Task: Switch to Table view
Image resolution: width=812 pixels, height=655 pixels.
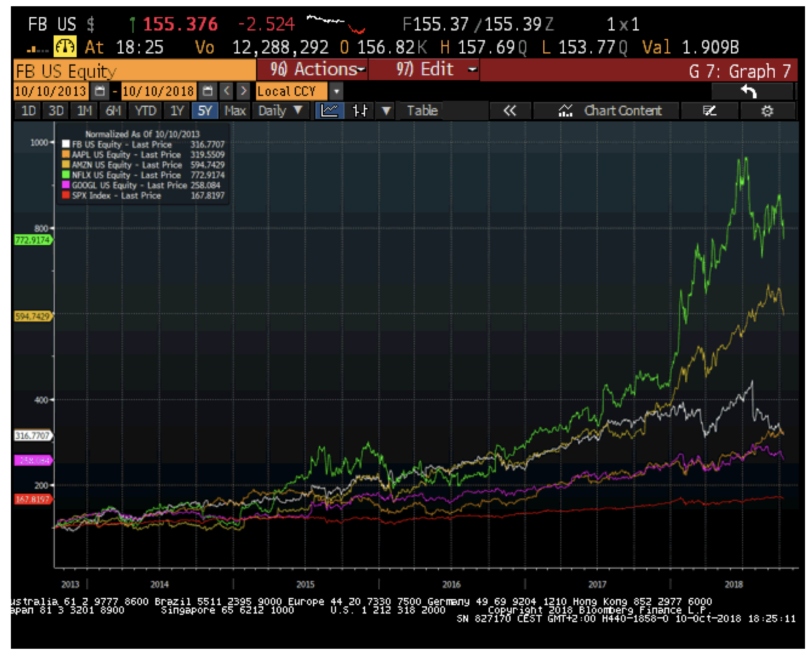Action: pos(422,111)
